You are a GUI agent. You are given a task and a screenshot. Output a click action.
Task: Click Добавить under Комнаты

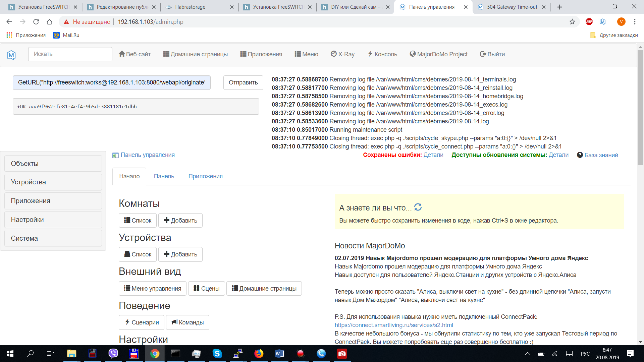pos(180,221)
